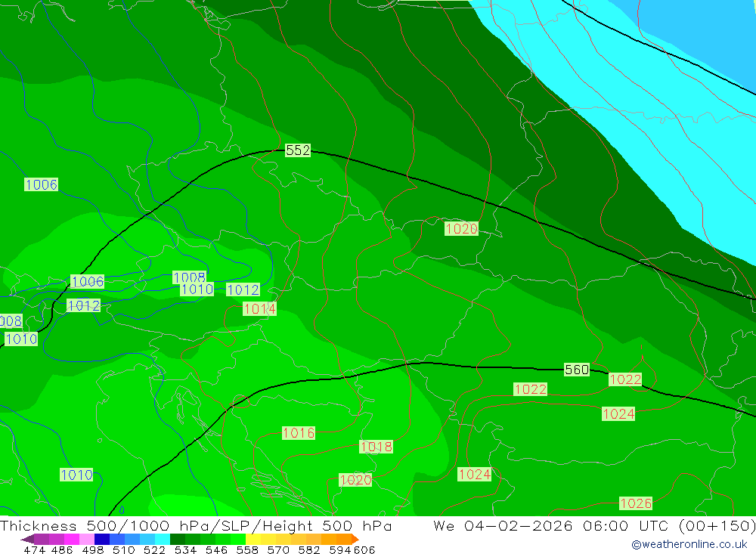Click the legend value 546
Screen dimensions: 756x554
tap(216, 550)
